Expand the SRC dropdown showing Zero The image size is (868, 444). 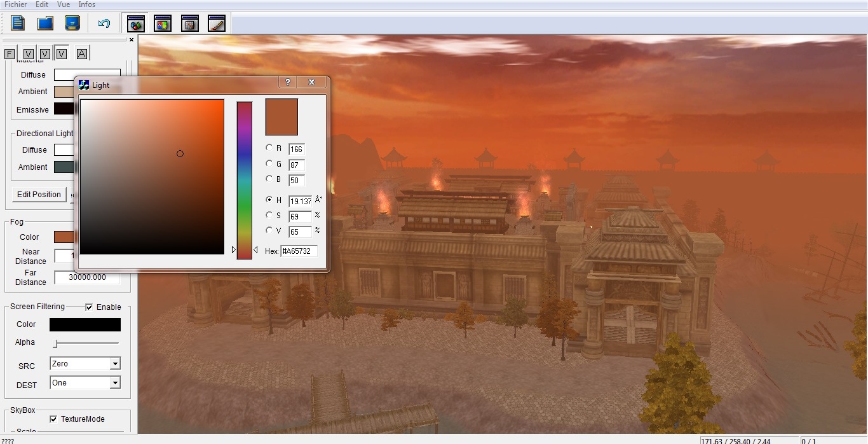click(x=115, y=364)
